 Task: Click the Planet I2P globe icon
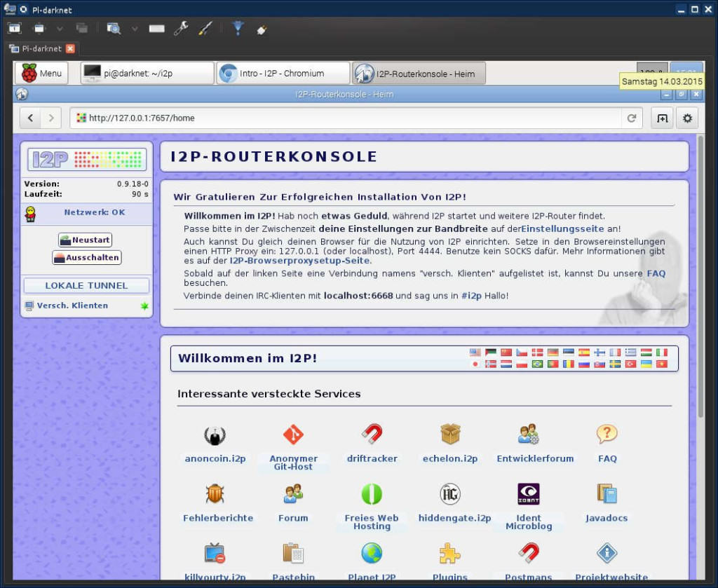(371, 554)
